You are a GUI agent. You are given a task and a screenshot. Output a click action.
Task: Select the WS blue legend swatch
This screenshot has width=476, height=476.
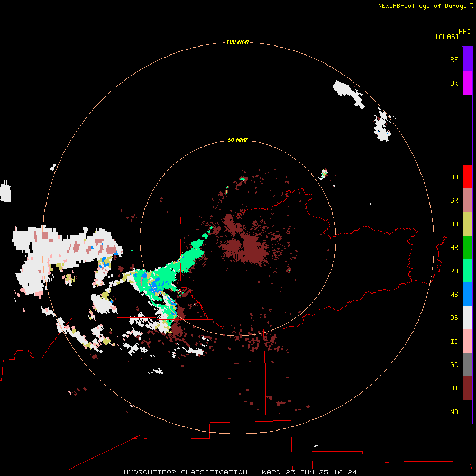(x=467, y=294)
